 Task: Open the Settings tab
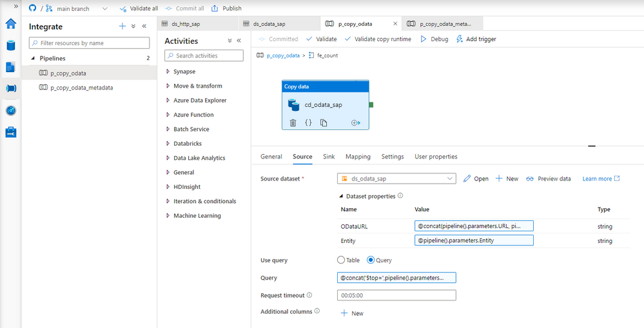coord(392,157)
